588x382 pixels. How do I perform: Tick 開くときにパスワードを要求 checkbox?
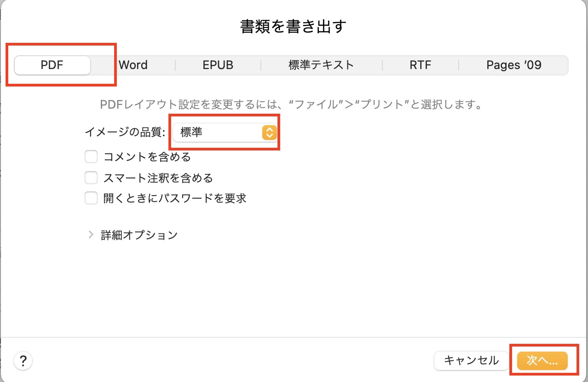[91, 198]
